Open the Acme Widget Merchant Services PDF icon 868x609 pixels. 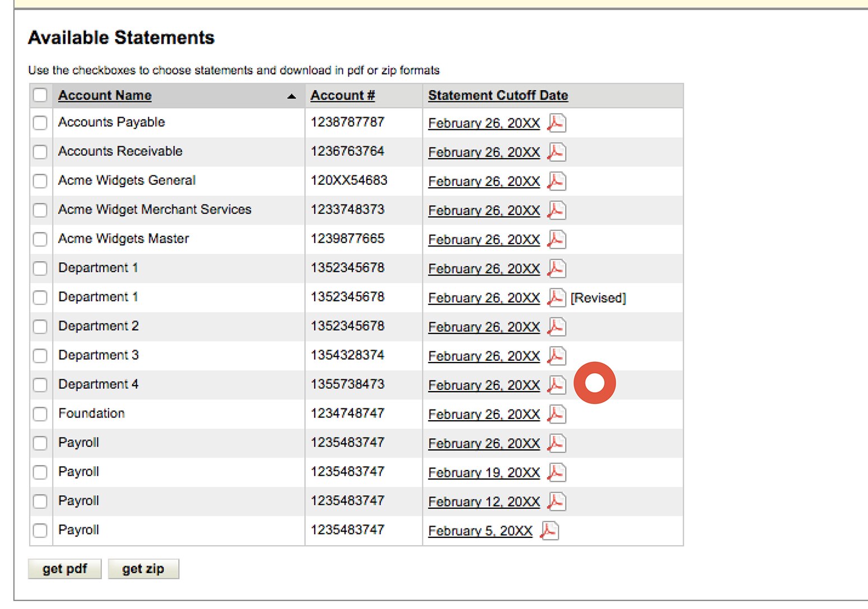(556, 210)
